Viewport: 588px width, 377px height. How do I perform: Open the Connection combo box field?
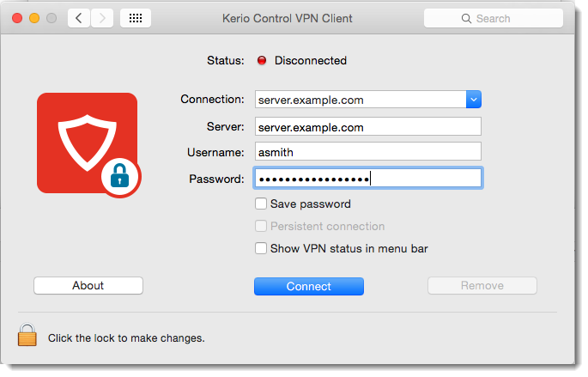click(361, 100)
